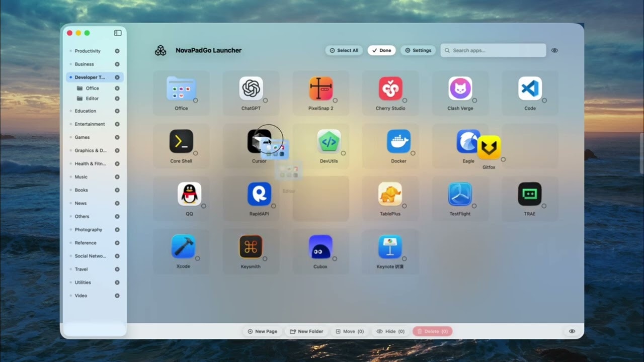Switch to the Utilities category
The height and width of the screenshot is (362, 644).
coord(84,282)
